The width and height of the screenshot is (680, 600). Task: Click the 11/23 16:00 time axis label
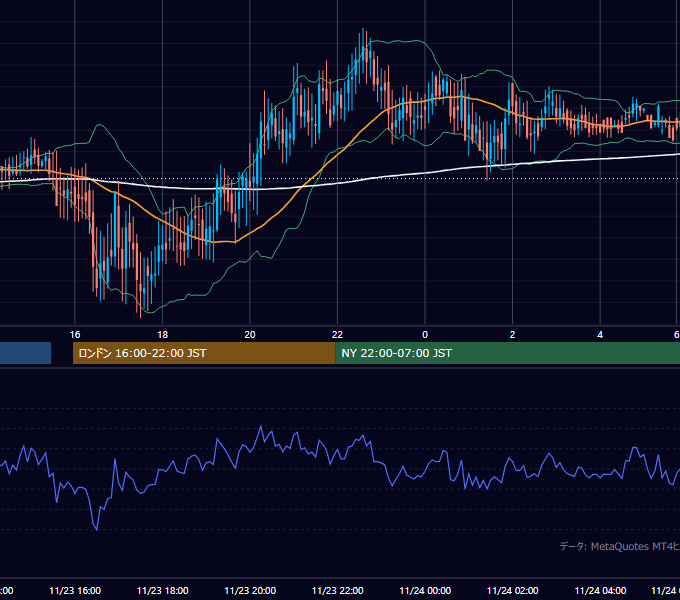coord(75,590)
